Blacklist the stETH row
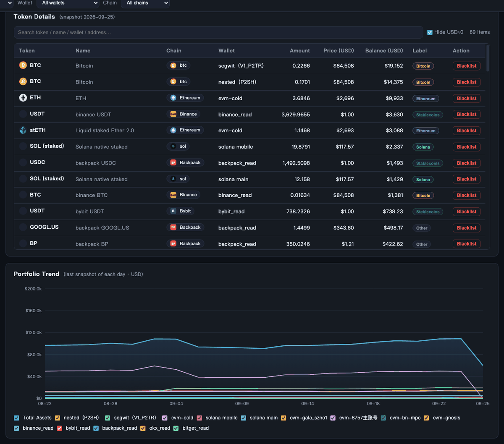Image resolution: width=504 pixels, height=444 pixels. (x=467, y=131)
